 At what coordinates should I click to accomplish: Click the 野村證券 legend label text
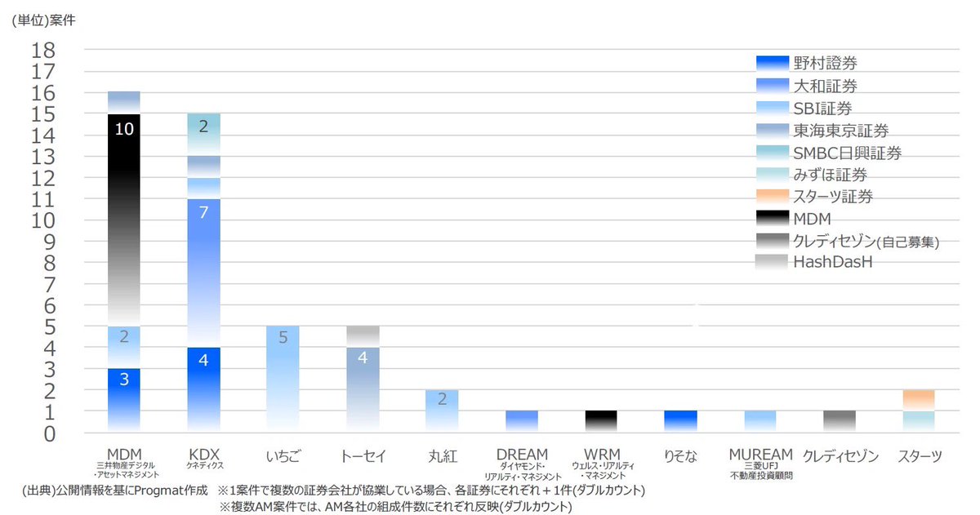(825, 63)
